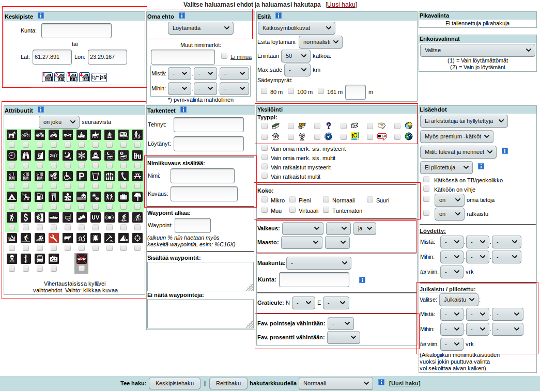This screenshot has width=540, height=392.
Task: Open the on joku attribute match dropdown
Action: [59, 122]
